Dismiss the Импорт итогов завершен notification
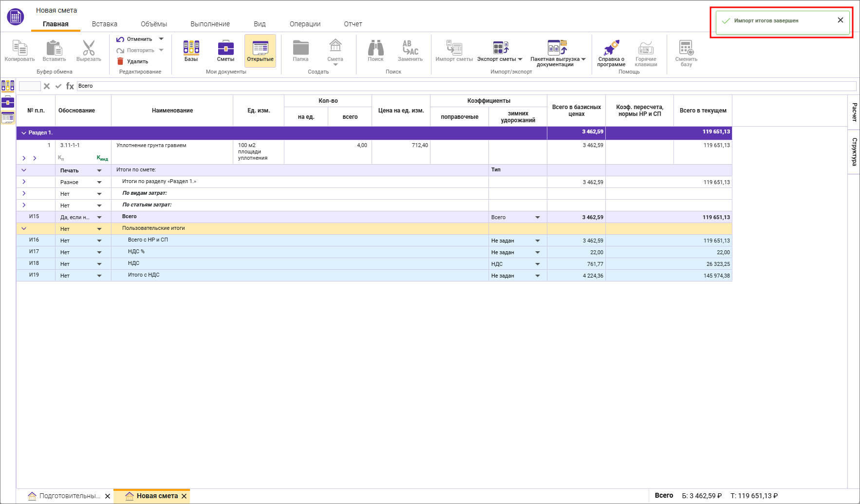 coord(840,20)
